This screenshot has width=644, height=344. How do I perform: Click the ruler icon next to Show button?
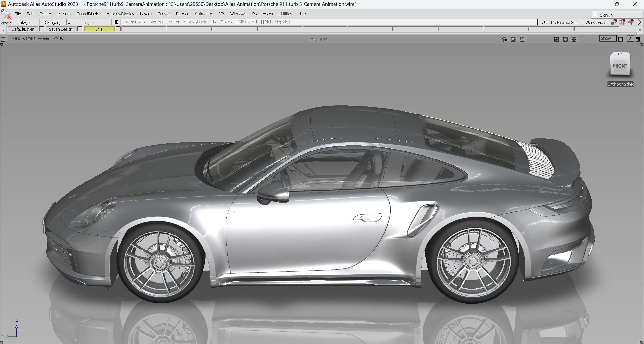point(620,39)
